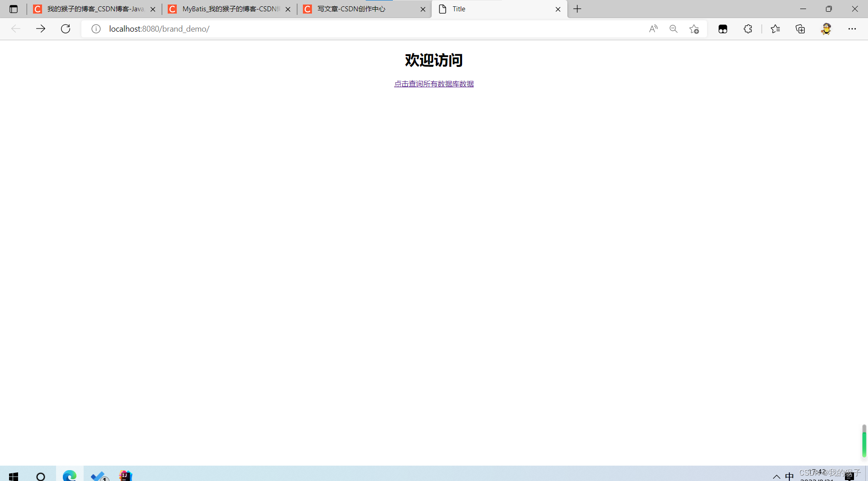The width and height of the screenshot is (868, 481).
Task: Click the 欢迎访问 heading
Action: 434,60
